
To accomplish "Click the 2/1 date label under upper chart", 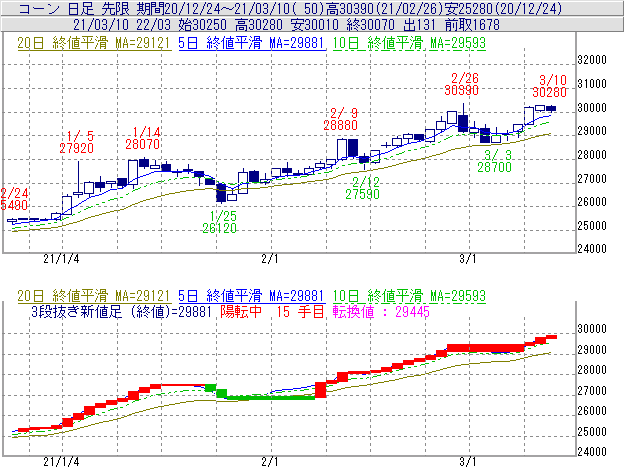I will pos(270,259).
